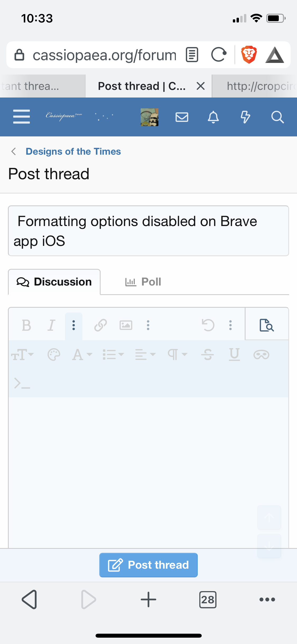Open the forum alerts bell

pos(213,117)
